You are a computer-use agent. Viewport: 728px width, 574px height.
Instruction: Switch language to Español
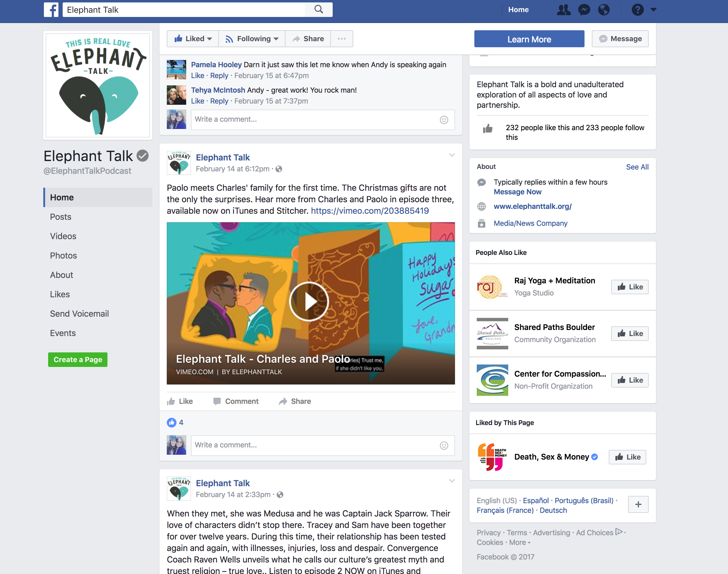point(535,500)
